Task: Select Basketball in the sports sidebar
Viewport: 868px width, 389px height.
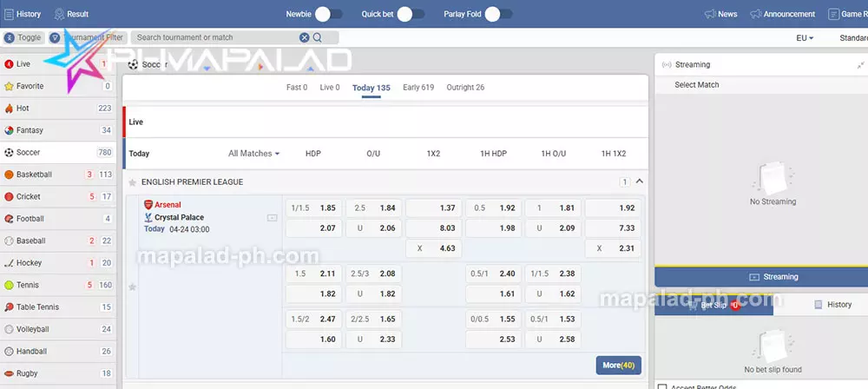Action: [x=34, y=175]
